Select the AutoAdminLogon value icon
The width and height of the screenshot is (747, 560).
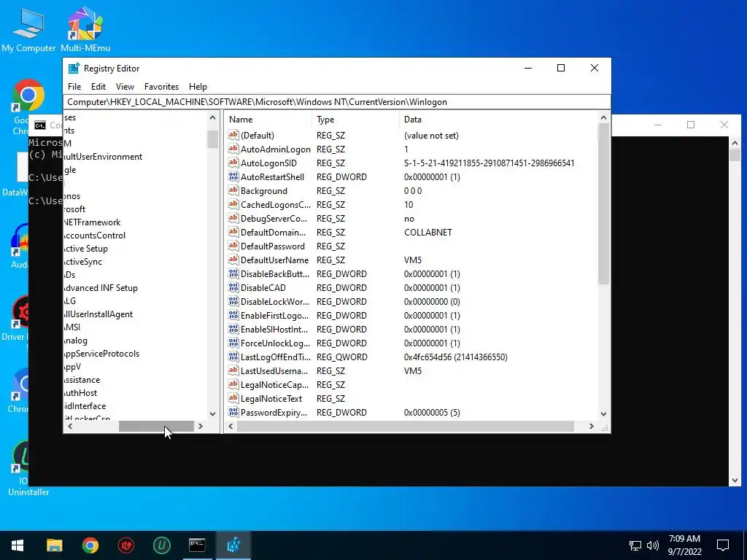coord(233,149)
